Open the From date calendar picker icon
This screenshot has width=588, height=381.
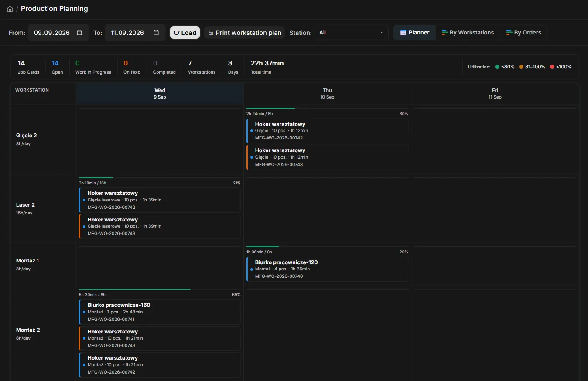pyautogui.click(x=79, y=33)
